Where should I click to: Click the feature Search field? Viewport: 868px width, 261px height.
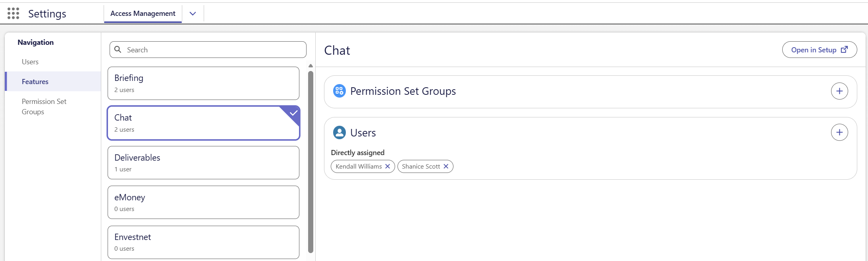[x=208, y=50]
